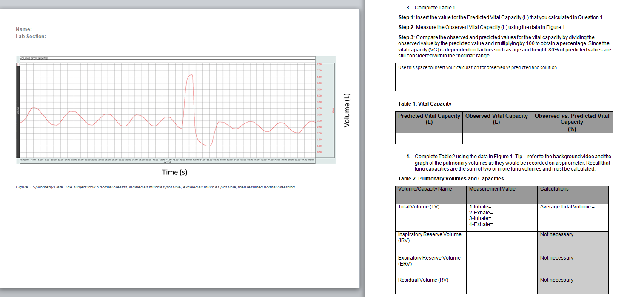Click the "Inspiratory Reserve Volume (IRV)" cell

430,243
